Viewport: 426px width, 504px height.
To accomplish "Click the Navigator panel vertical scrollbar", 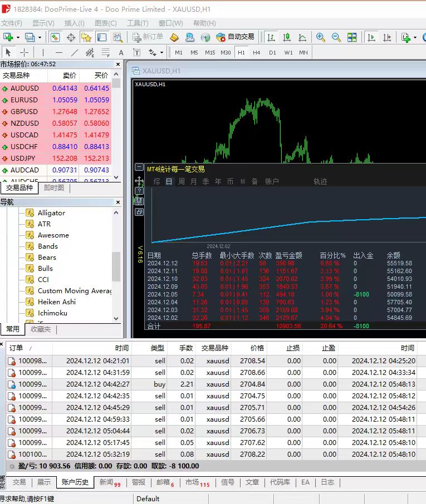I will (x=116, y=266).
